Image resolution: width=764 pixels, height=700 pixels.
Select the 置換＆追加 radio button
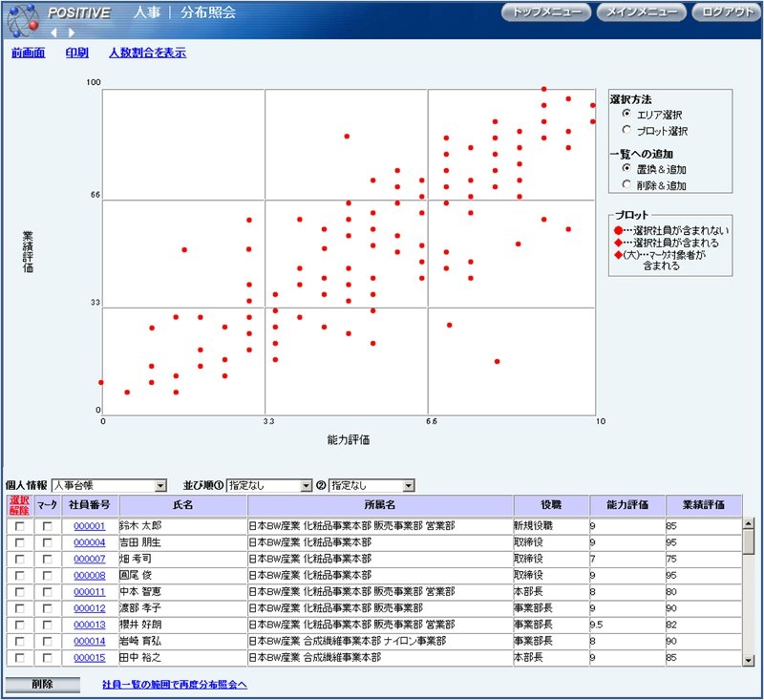pos(626,168)
